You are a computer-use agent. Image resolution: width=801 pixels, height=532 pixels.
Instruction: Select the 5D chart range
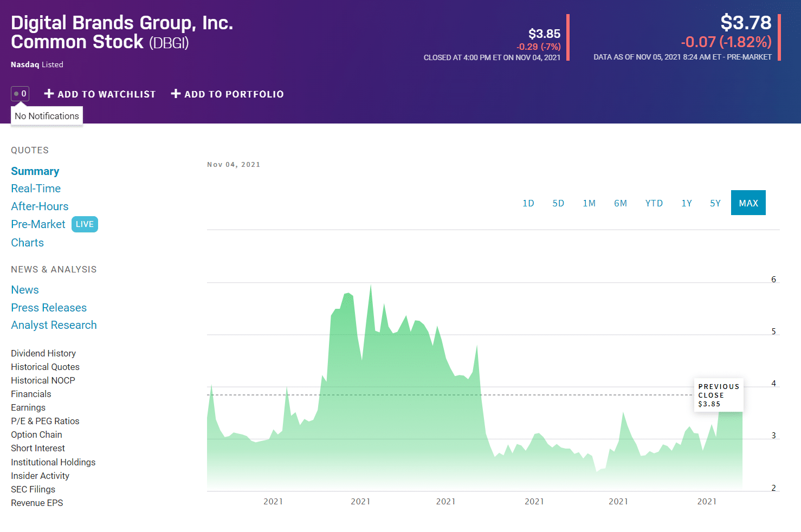pos(558,203)
